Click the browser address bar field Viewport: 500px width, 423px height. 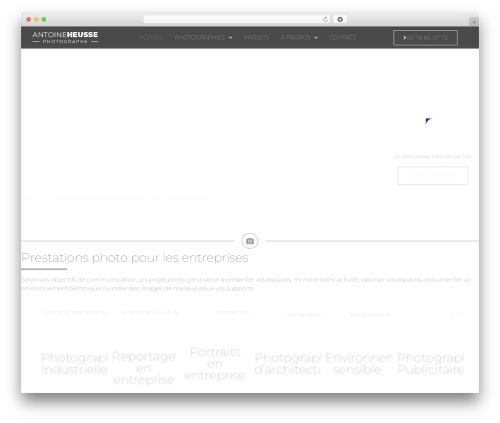(237, 19)
